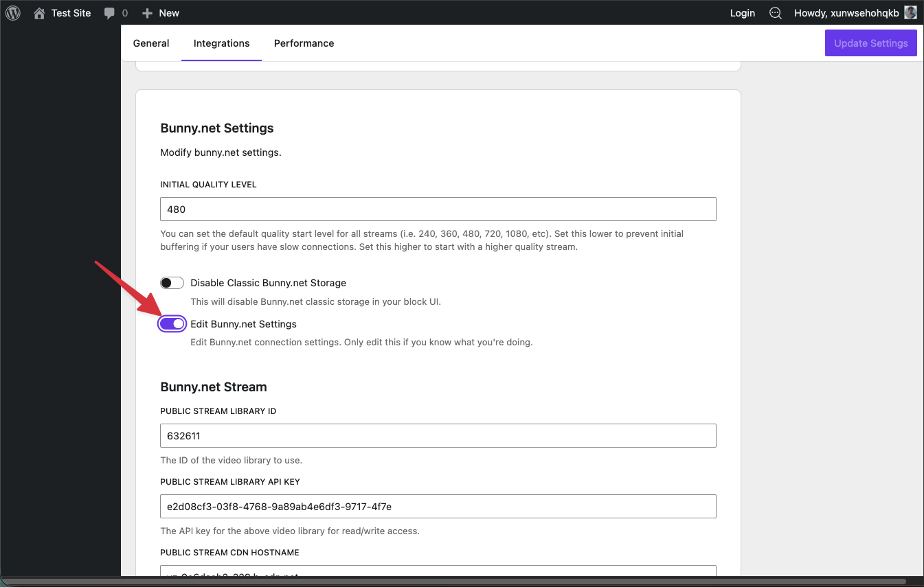Viewport: 924px width, 587px height.
Task: Click the home icon beside Test Site
Action: 38,12
